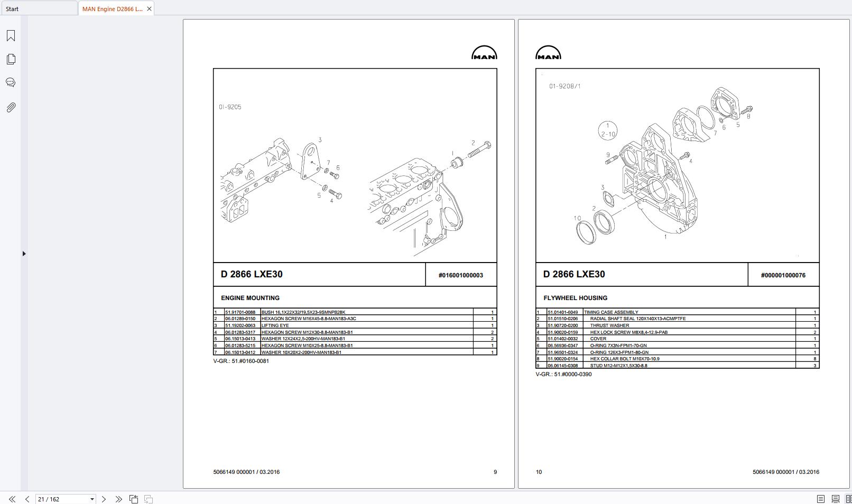Click the next view icon in the bottom bar

click(149, 499)
